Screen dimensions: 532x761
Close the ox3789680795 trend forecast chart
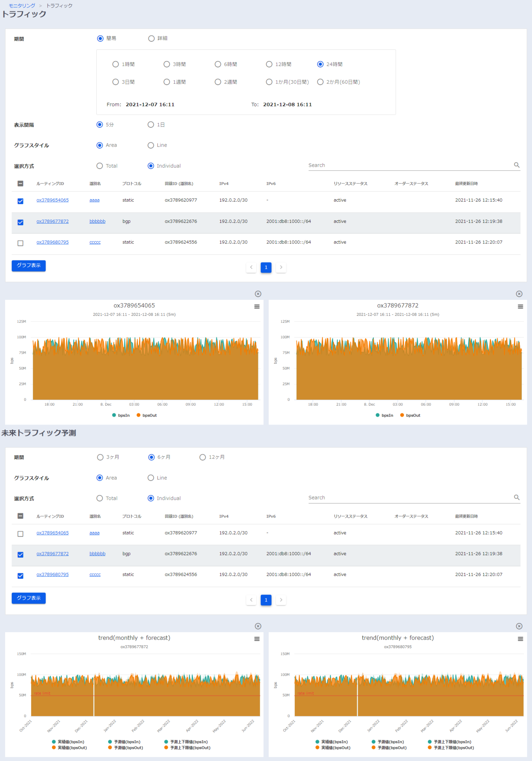tap(519, 626)
